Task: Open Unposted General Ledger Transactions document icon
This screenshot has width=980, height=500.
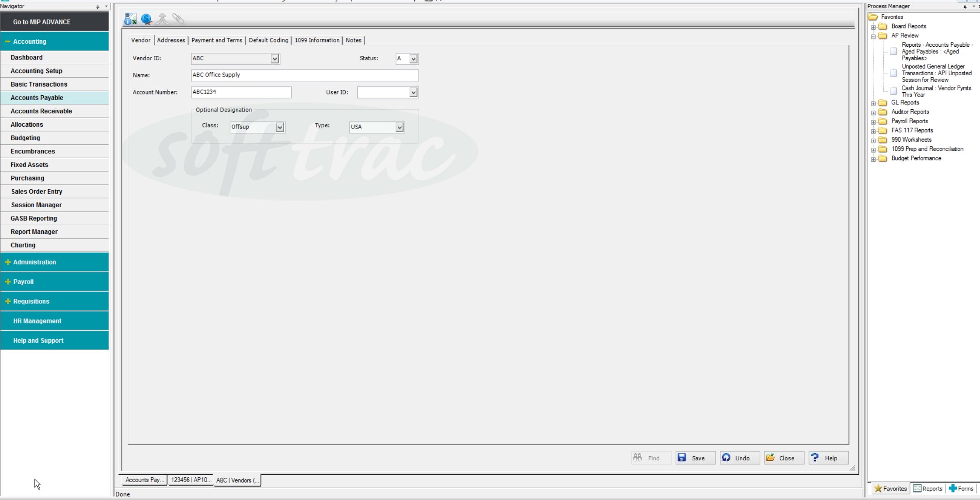Action: tap(894, 73)
